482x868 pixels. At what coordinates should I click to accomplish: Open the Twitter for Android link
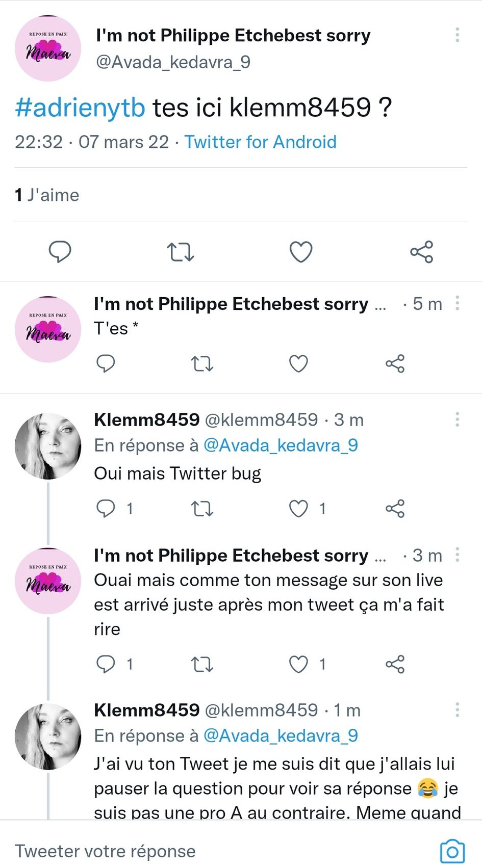pos(260,142)
